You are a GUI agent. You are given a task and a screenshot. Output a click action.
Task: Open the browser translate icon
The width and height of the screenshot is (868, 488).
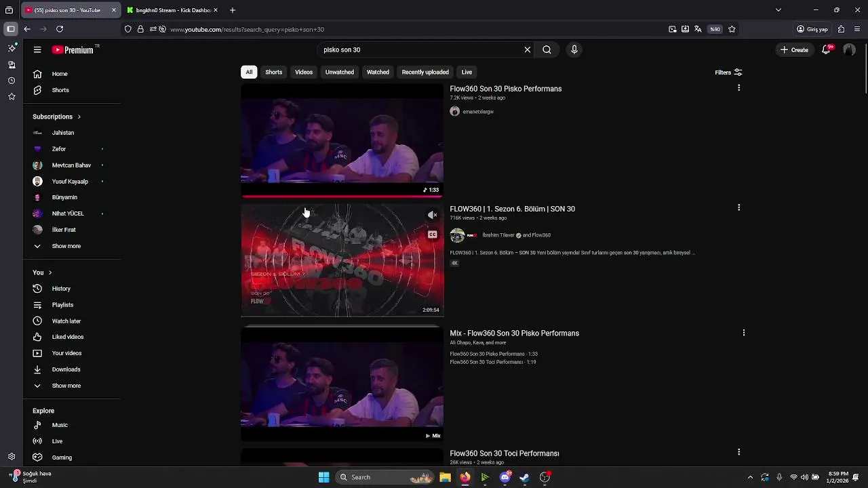click(x=698, y=29)
